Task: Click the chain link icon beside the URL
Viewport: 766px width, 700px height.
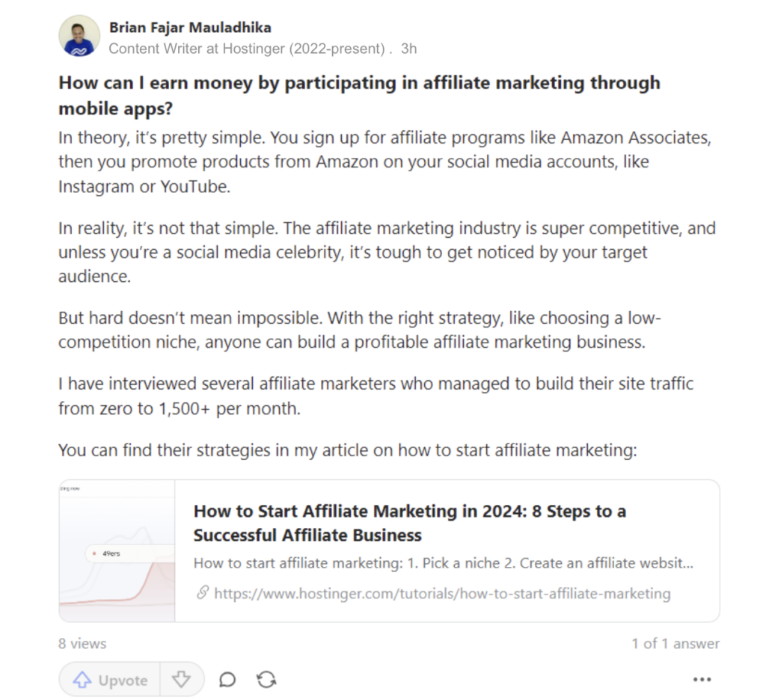Action: pyautogui.click(x=201, y=593)
